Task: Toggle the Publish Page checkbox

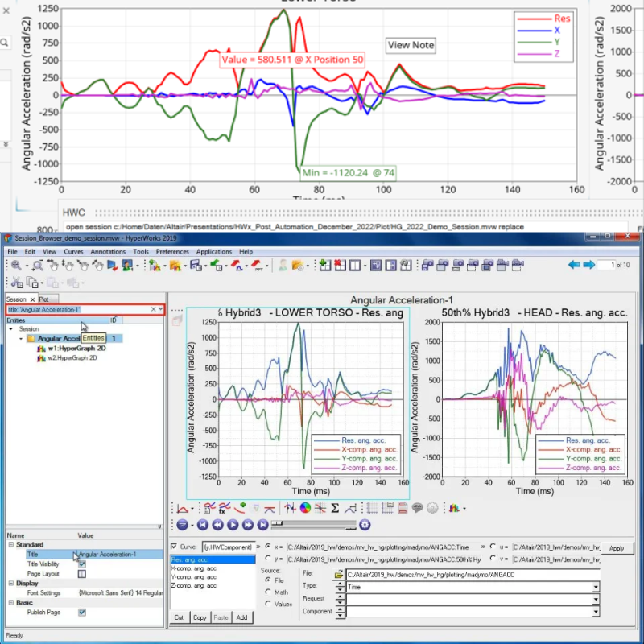Action: (x=81, y=612)
